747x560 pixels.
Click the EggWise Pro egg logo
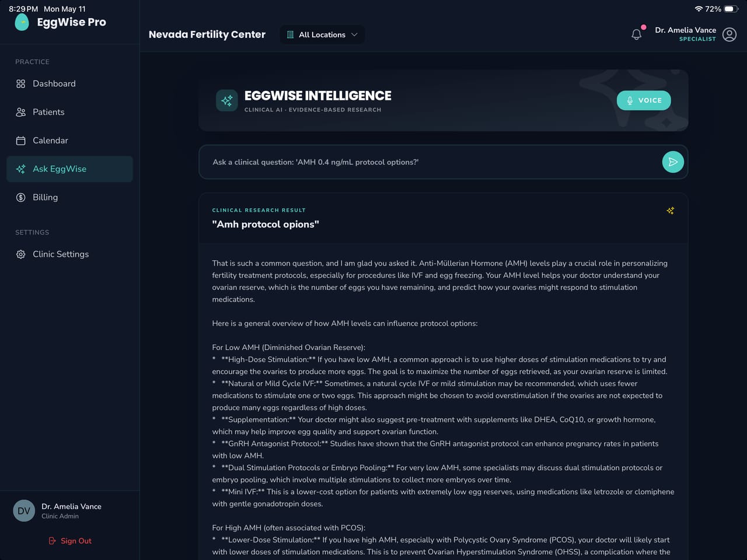click(x=22, y=22)
